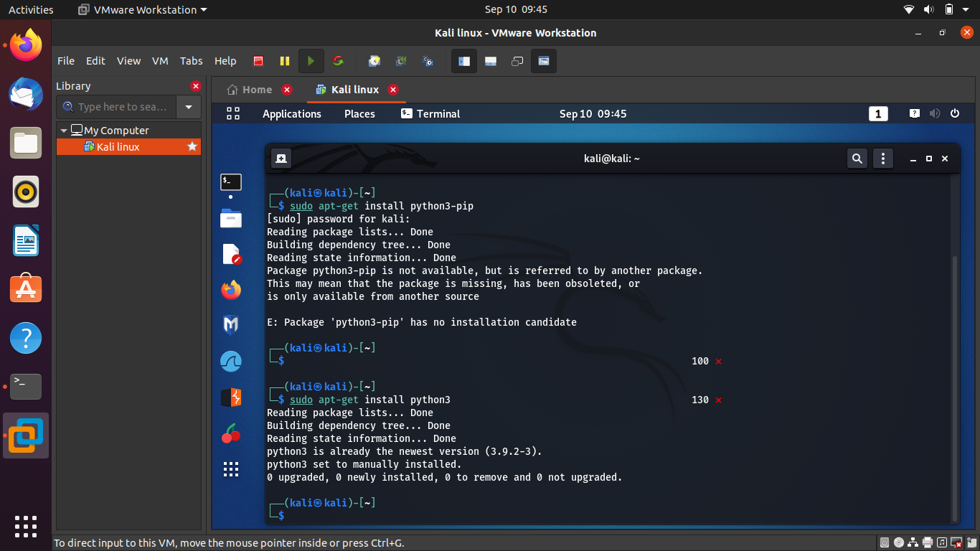Restart guest with the red-green arrows icon
This screenshot has width=980, height=551.
coord(338,61)
